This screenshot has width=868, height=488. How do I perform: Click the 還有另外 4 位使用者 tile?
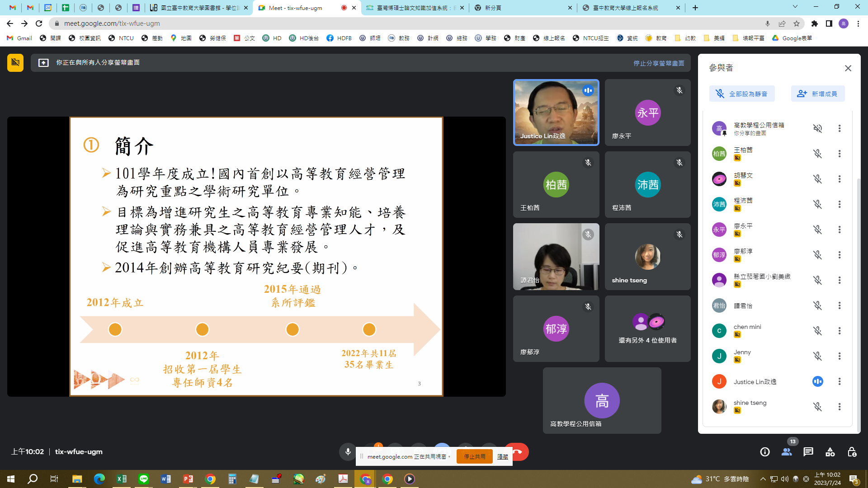coord(647,328)
